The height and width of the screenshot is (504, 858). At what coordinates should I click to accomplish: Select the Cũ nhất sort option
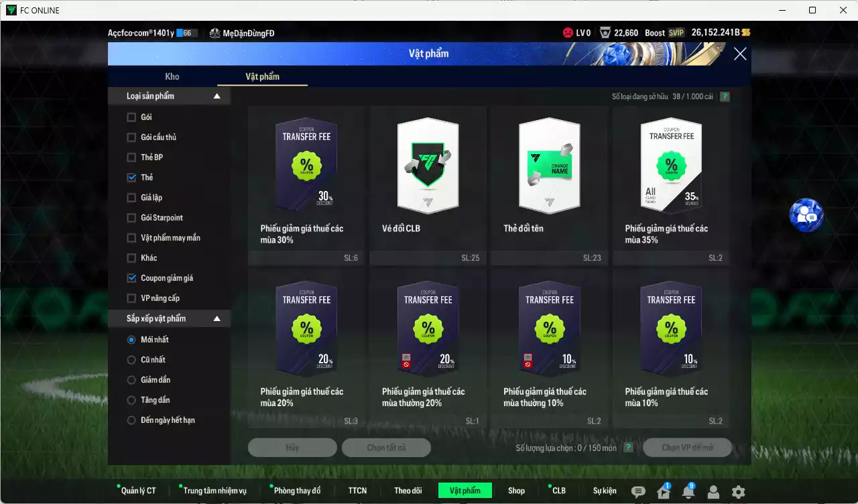point(131,360)
